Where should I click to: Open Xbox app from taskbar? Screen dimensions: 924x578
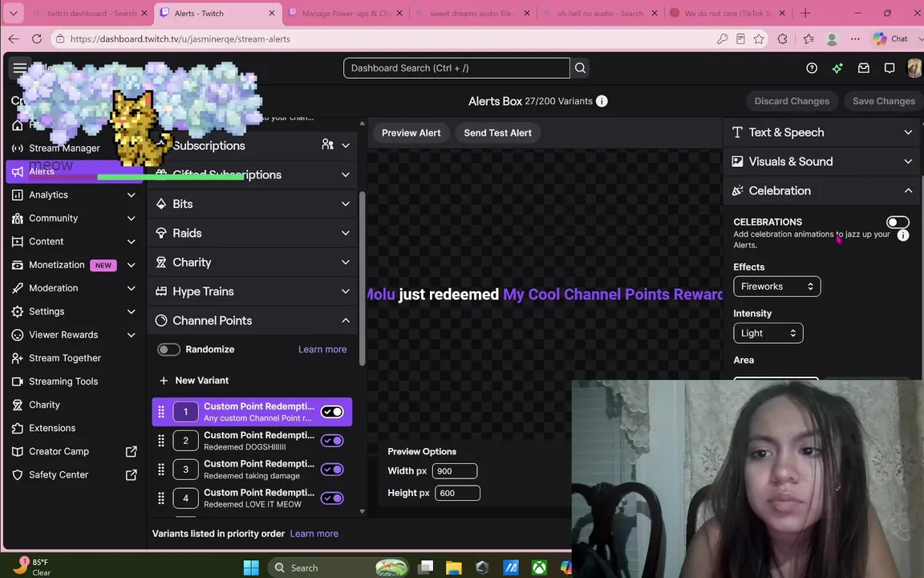(539, 568)
